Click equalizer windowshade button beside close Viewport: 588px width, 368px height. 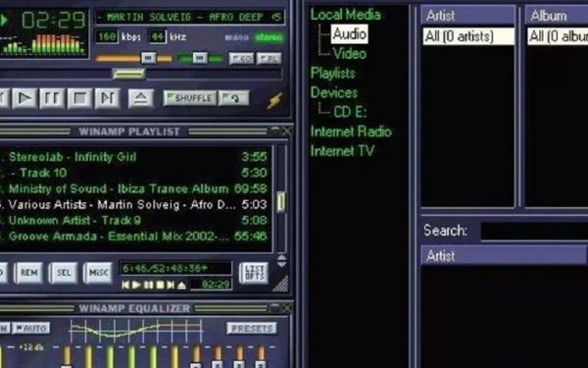[274, 308]
